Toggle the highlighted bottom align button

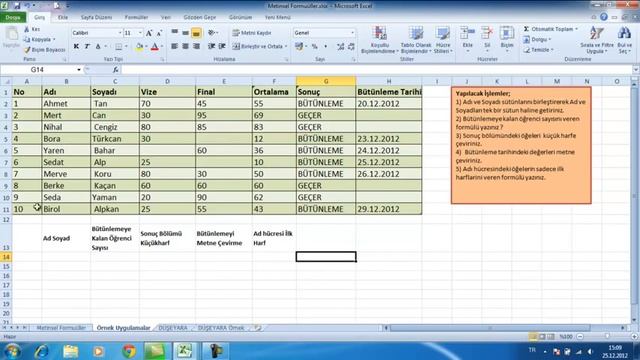196,33
